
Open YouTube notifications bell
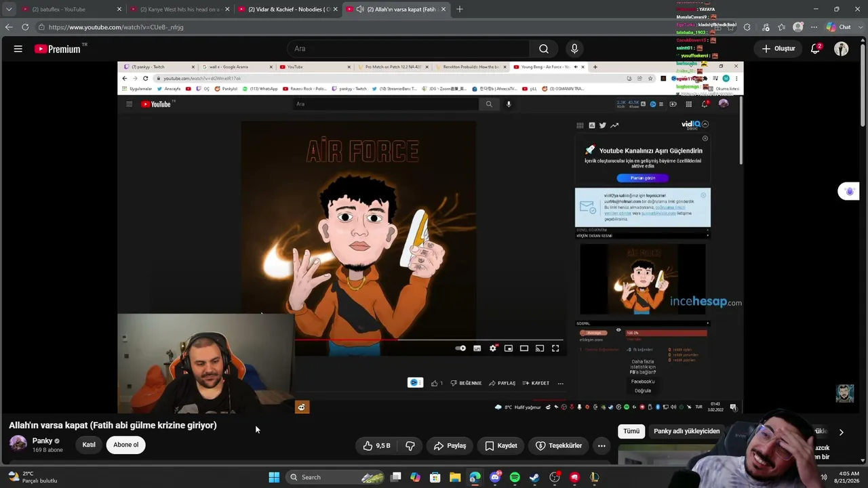(x=816, y=49)
